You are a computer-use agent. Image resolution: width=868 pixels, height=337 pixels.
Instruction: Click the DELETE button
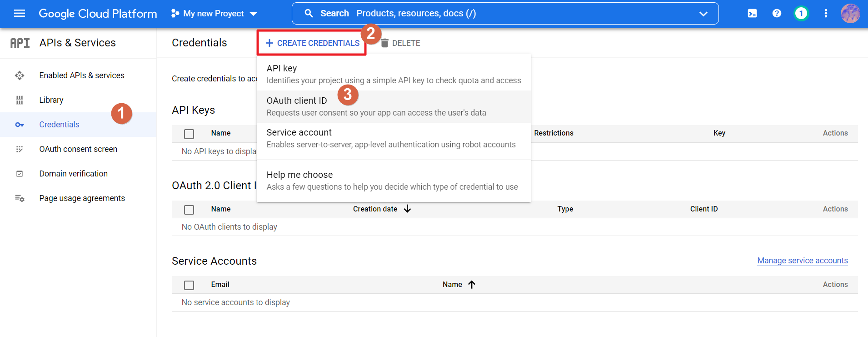[x=400, y=43]
